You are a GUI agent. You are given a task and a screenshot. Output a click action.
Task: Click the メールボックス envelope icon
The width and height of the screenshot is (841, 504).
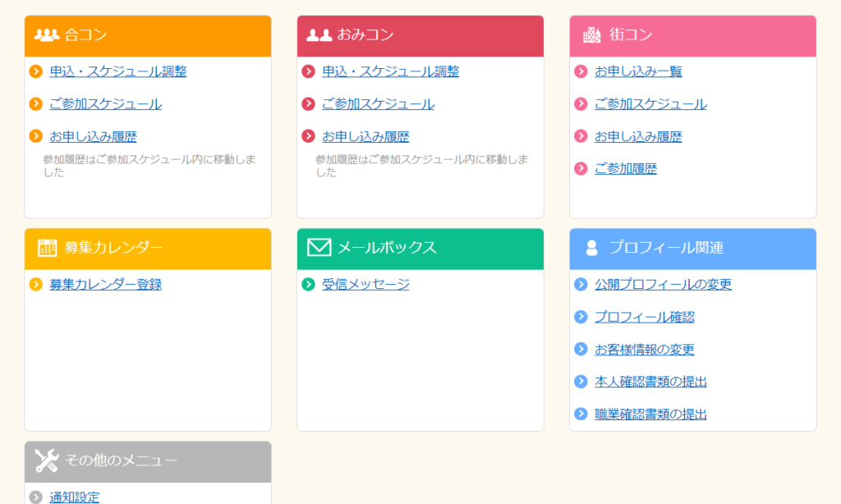pyautogui.click(x=319, y=247)
